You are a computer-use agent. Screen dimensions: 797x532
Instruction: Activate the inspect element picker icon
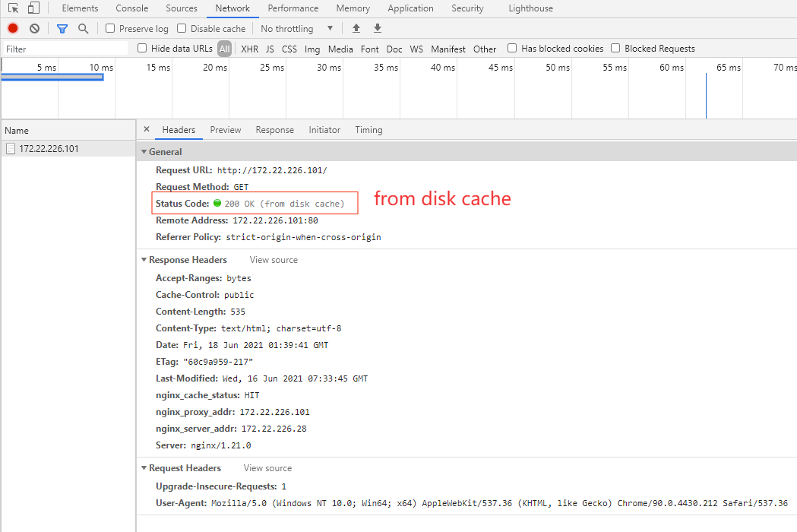tap(13, 8)
